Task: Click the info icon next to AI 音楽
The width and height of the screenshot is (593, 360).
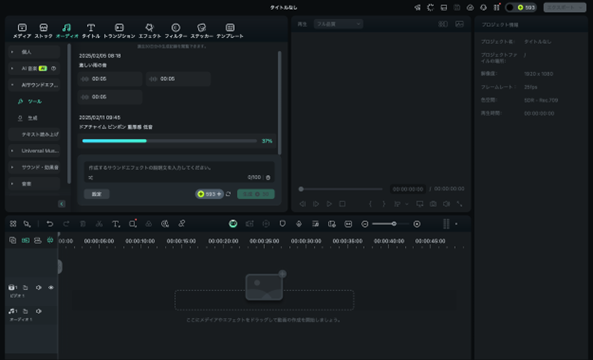Action: (53, 68)
